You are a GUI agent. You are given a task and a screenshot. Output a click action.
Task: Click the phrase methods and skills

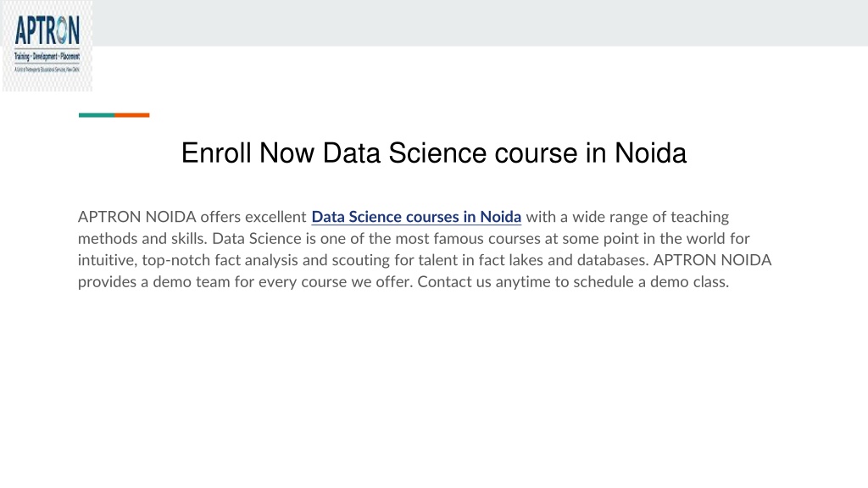pos(142,238)
